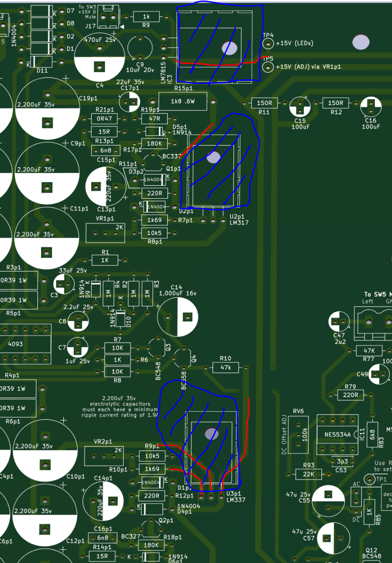Select the C15 100uF capacitor
Image resolution: width=392 pixels, height=563 pixels.
(x=300, y=107)
